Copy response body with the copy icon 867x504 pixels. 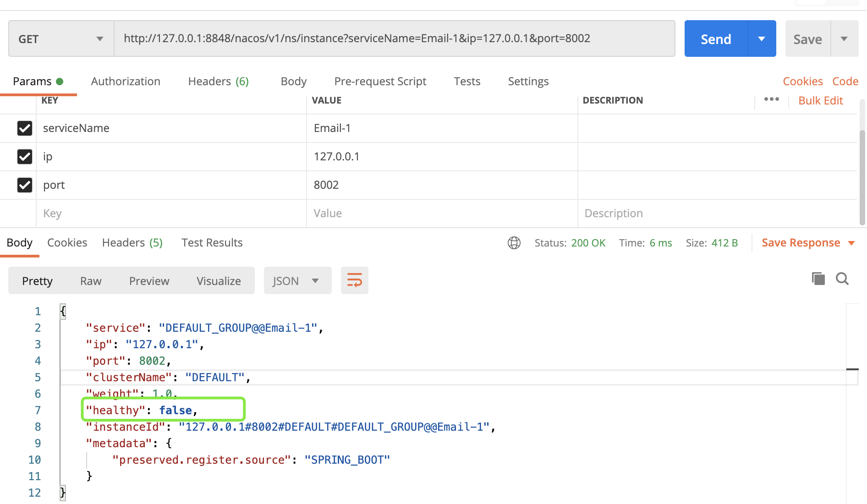(818, 279)
